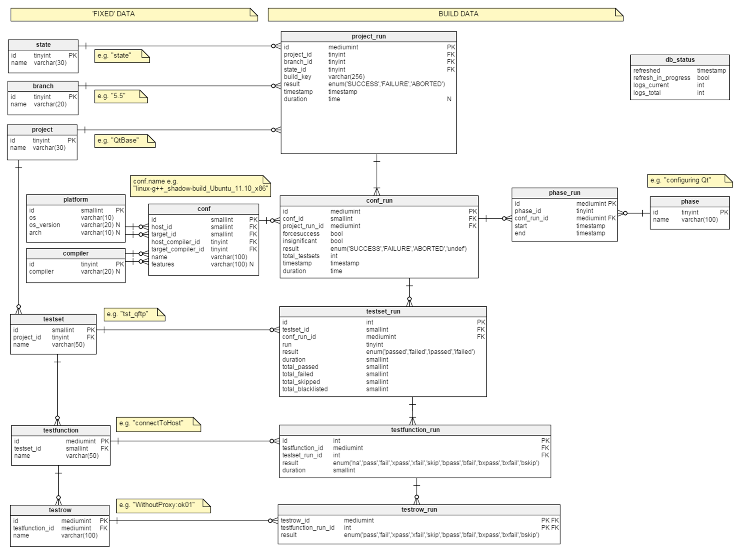This screenshot has width=739, height=560.
Task: Select the compiler table title
Action: (x=76, y=253)
